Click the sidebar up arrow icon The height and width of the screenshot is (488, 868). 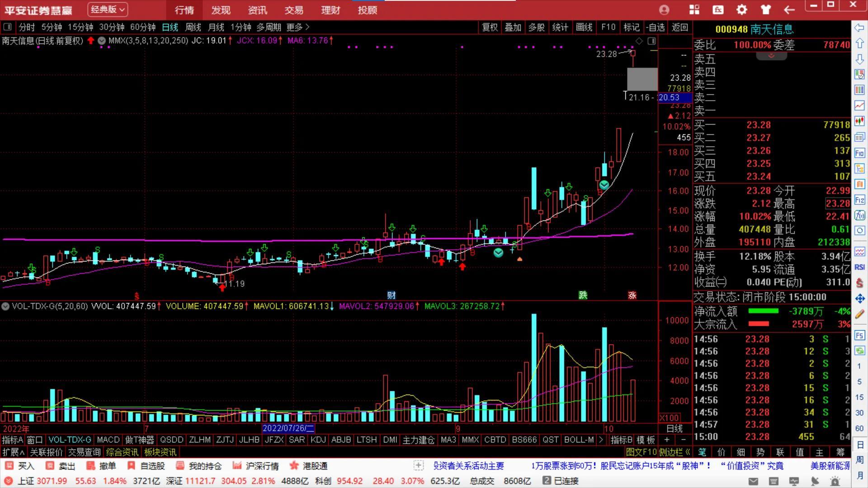click(x=859, y=43)
